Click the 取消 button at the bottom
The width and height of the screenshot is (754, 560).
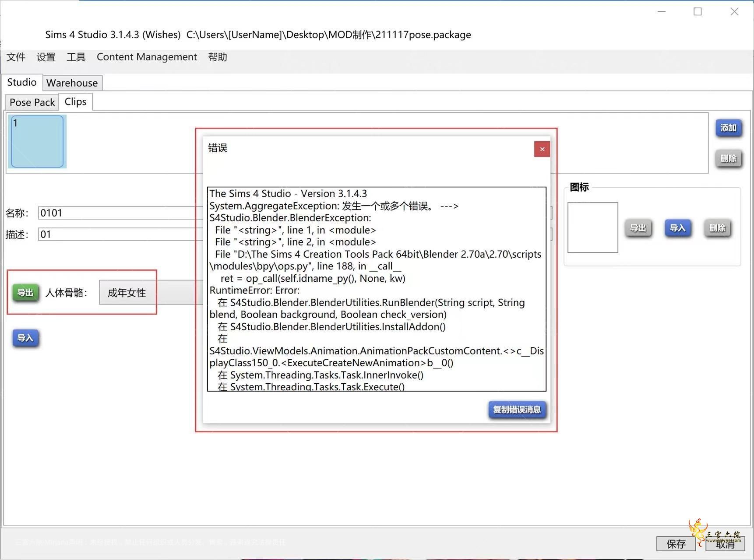pos(726,544)
